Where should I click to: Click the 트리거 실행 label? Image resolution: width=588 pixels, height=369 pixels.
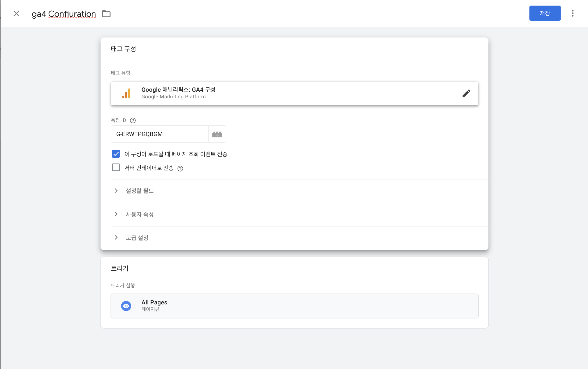click(123, 286)
